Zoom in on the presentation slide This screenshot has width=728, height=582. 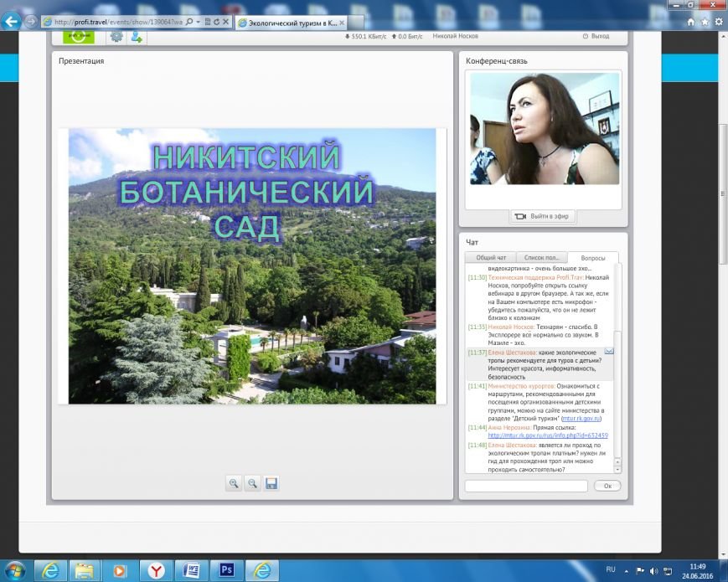[x=234, y=483]
